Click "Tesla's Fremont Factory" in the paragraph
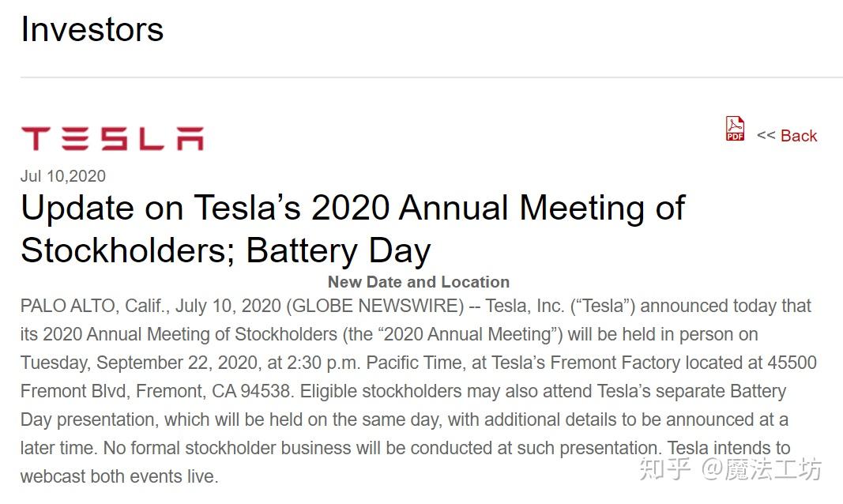The width and height of the screenshot is (843, 504). click(x=585, y=363)
